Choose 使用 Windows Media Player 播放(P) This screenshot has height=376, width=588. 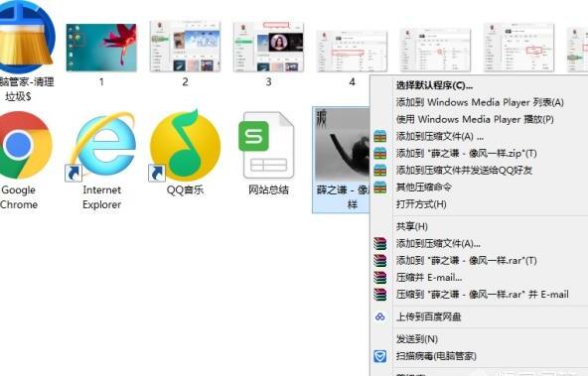click(x=475, y=119)
